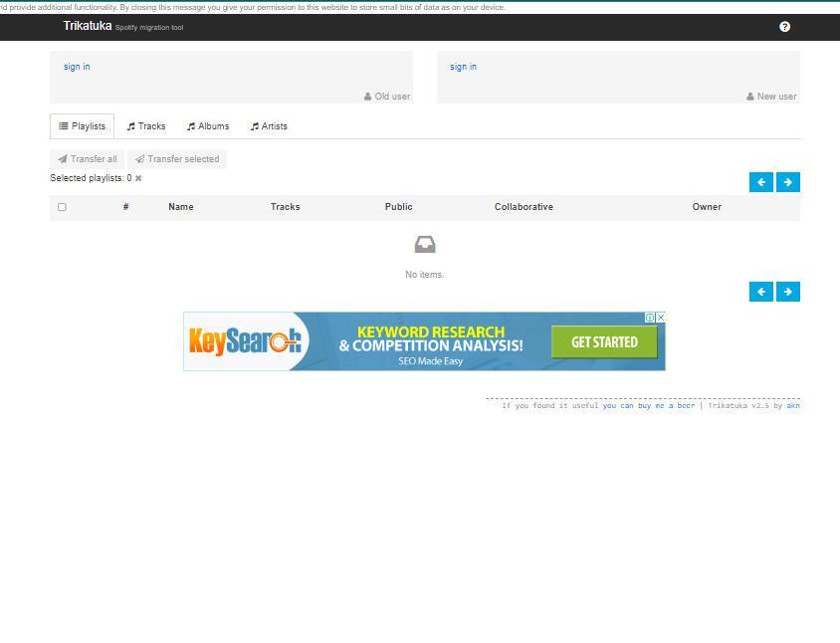Click the Name column header
Screen dimensions: 840x643
(181, 207)
